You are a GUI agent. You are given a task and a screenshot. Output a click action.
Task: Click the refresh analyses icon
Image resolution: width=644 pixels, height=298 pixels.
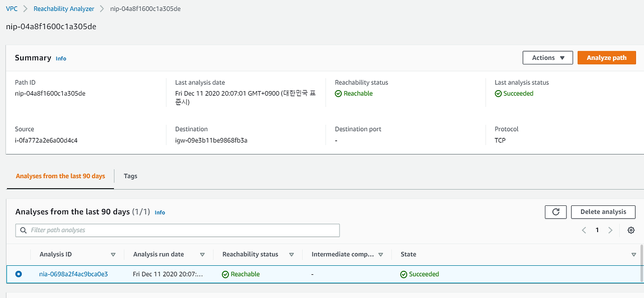click(x=555, y=212)
